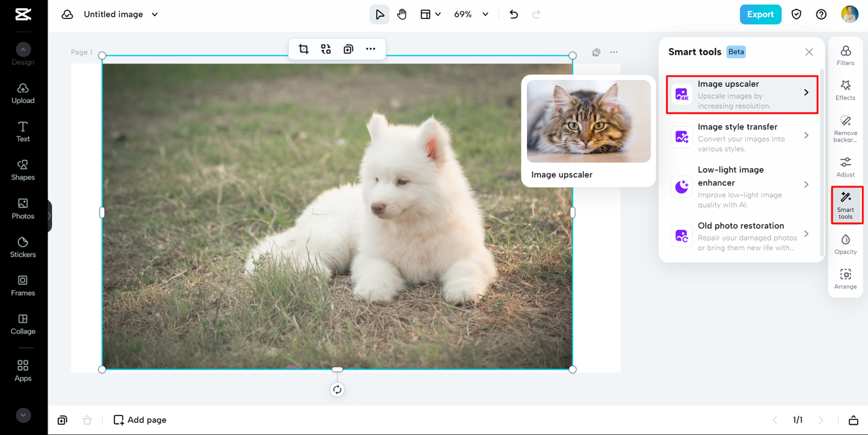The width and height of the screenshot is (868, 435).
Task: Select the white puppy image on canvas
Action: click(x=337, y=213)
